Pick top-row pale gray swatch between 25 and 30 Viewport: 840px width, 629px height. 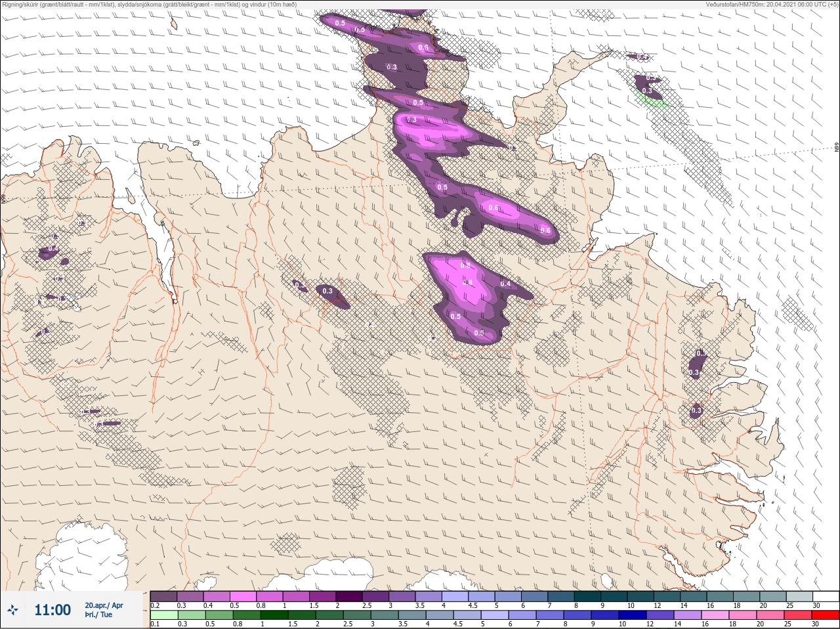800,596
